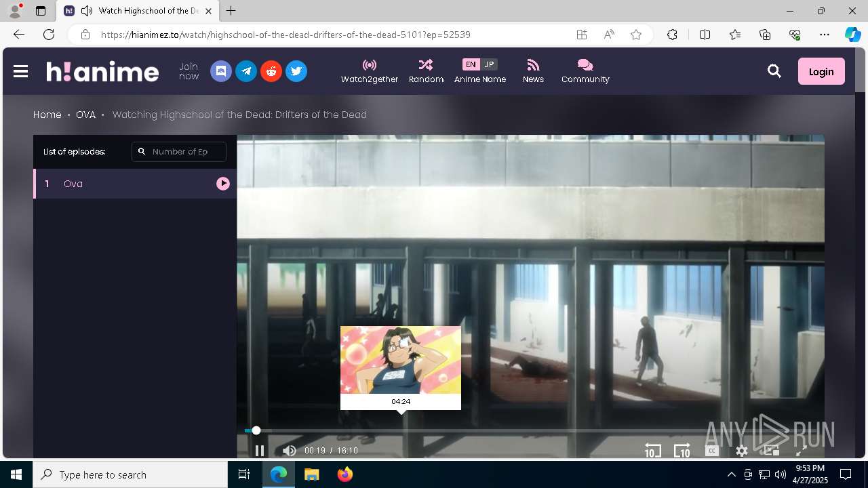Image resolution: width=868 pixels, height=488 pixels.
Task: Open File Explorer from taskbar
Action: tap(311, 474)
